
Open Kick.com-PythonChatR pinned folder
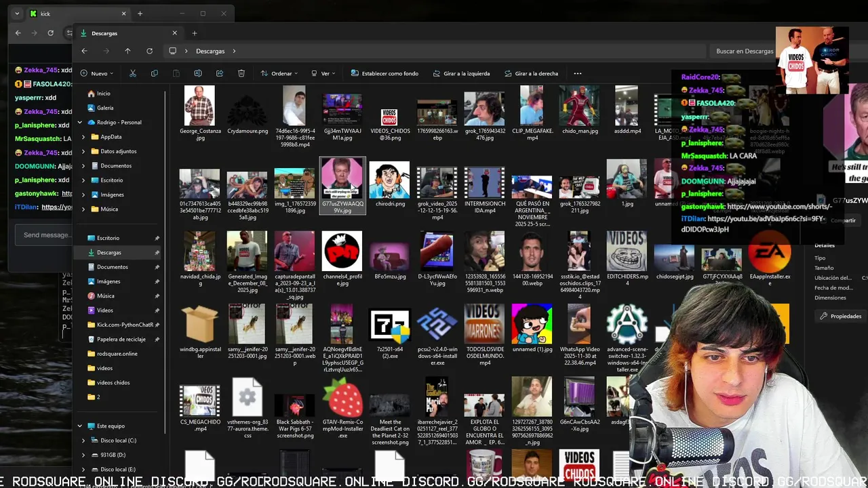(125, 325)
